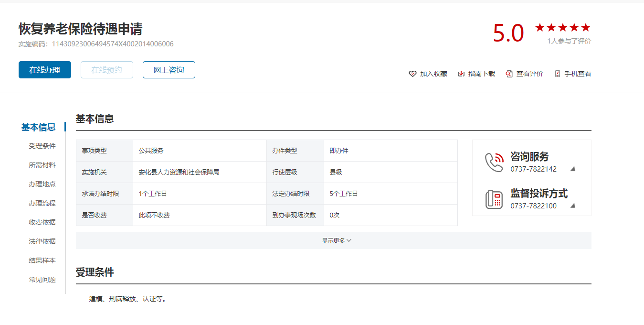Open 常见问题 from the sidebar
644x325 pixels.
(x=42, y=280)
